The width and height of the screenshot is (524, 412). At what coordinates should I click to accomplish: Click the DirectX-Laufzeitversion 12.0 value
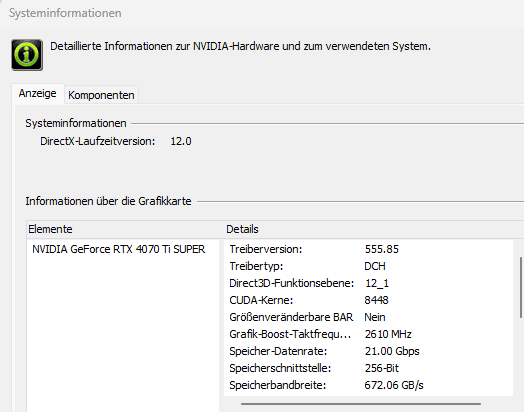[x=181, y=141]
